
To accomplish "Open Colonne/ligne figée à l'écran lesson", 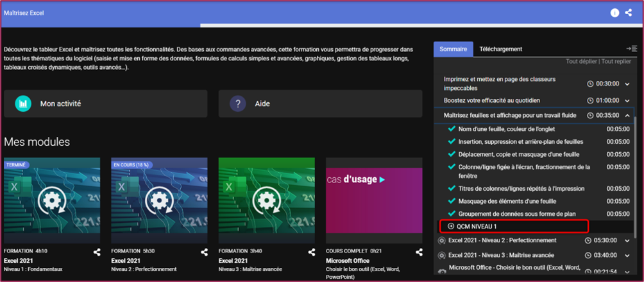I will 524,172.
